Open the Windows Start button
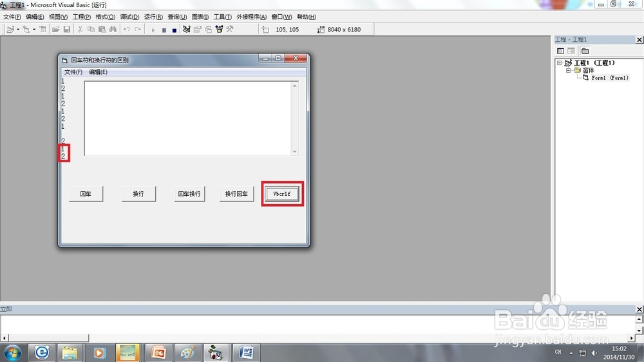This screenshot has width=644, height=362. (12, 353)
